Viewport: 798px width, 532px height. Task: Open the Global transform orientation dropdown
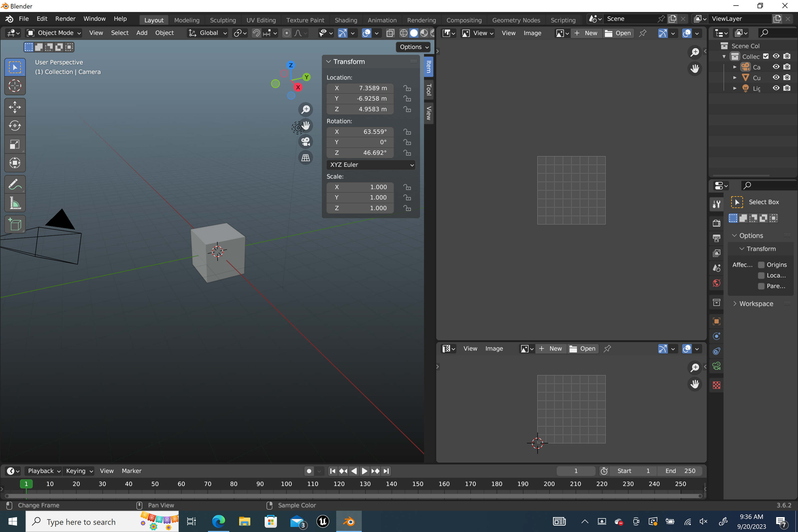tap(208, 33)
